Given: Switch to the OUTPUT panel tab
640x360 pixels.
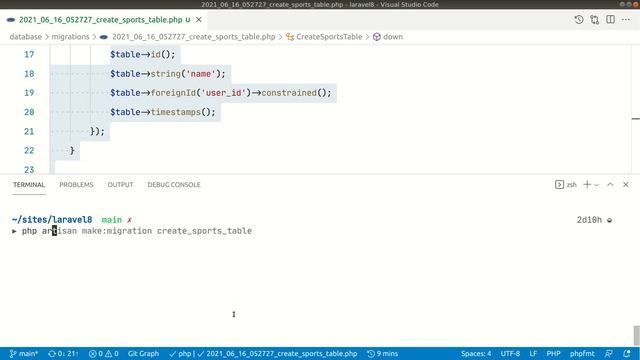Looking at the screenshot, I should [120, 184].
